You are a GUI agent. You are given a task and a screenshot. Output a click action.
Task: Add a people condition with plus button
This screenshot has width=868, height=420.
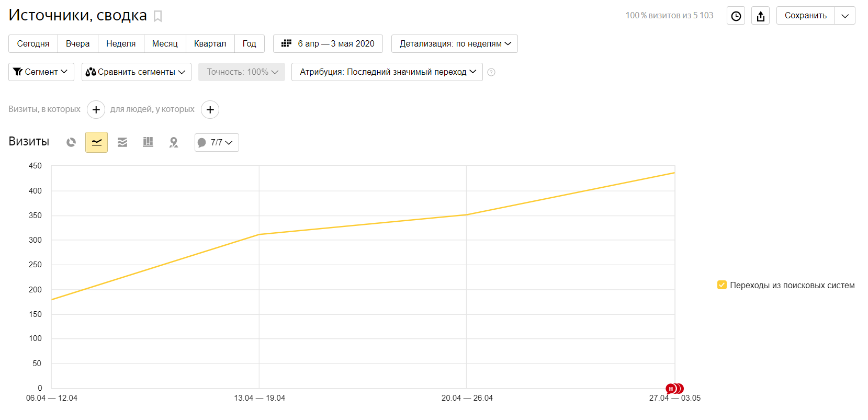click(x=210, y=110)
